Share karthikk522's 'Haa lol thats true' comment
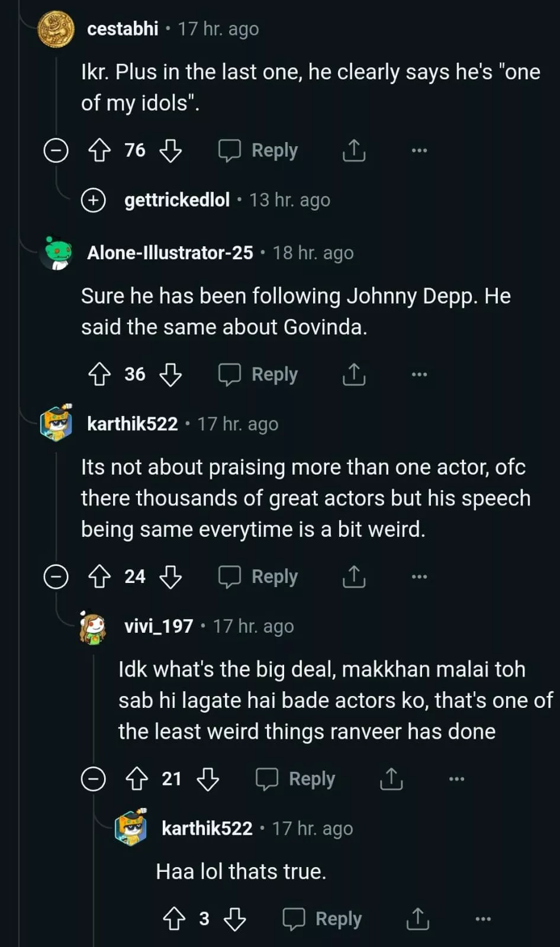 tap(417, 919)
